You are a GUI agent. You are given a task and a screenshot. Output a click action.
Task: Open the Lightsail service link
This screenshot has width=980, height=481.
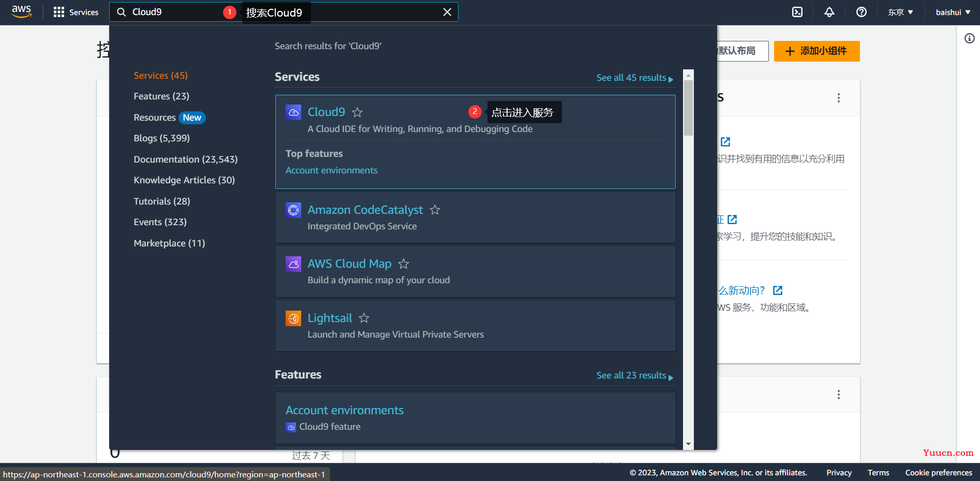pyautogui.click(x=330, y=318)
